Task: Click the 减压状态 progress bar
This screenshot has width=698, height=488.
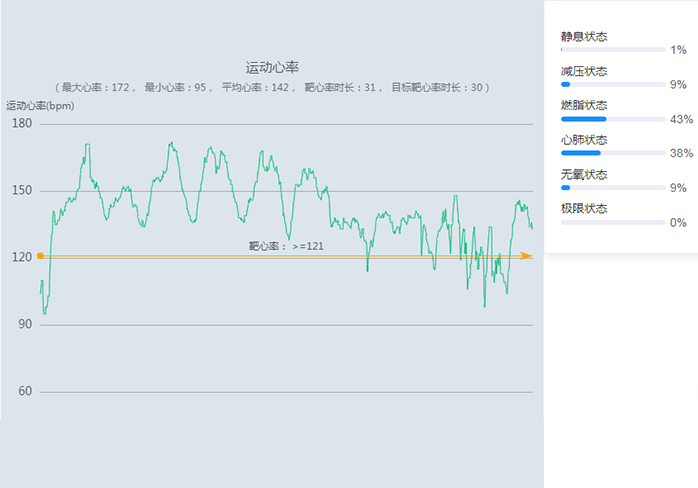Action: pyautogui.click(x=613, y=84)
